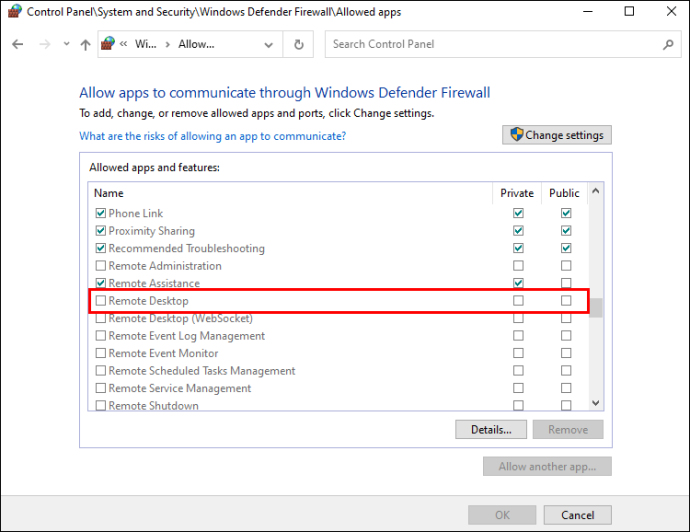The height and width of the screenshot is (532, 690).
Task: Click the firewall icon in address bar
Action: [108, 44]
